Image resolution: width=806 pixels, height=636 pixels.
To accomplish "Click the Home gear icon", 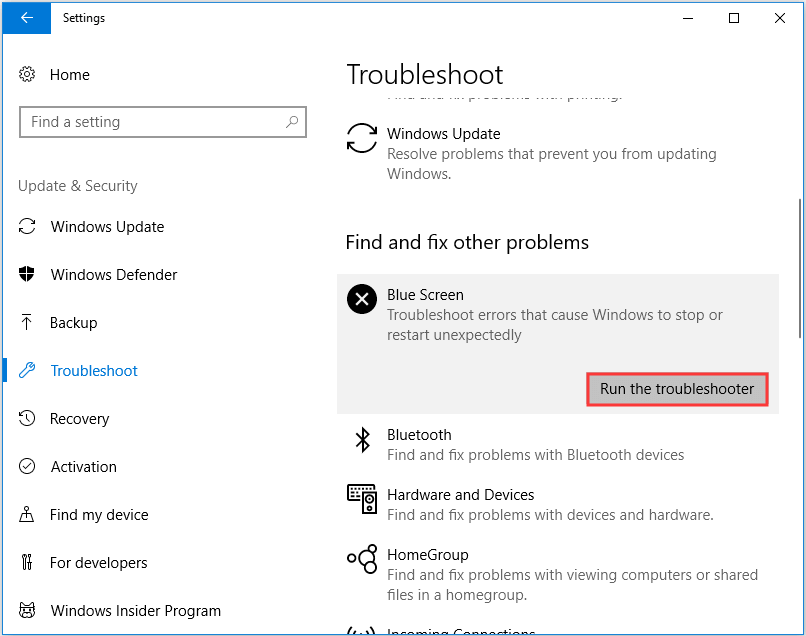I will 27,75.
